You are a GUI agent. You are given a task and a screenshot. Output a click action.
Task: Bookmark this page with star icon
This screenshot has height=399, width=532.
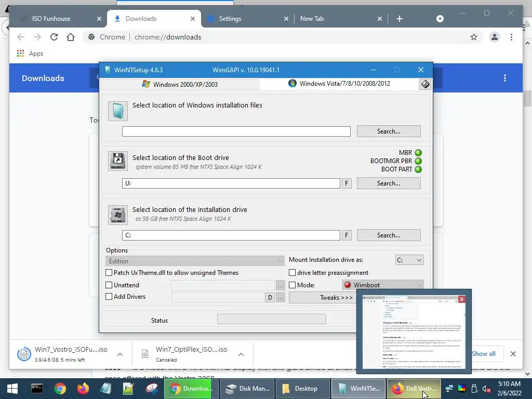[x=474, y=37]
